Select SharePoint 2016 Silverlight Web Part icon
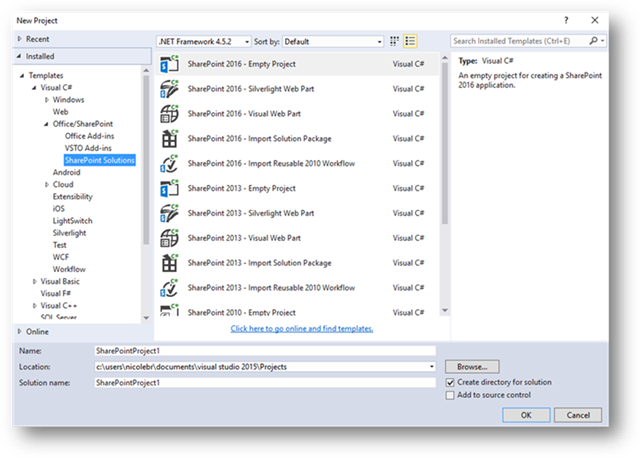The image size is (640, 458). (169, 89)
